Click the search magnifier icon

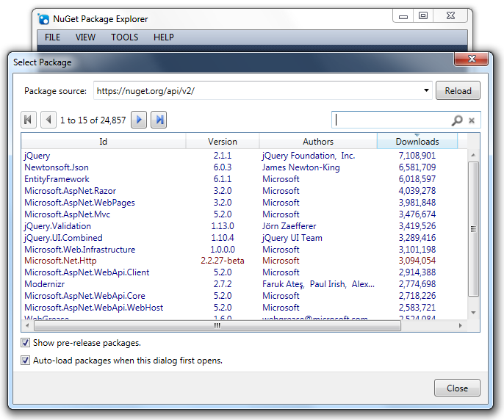click(x=457, y=120)
